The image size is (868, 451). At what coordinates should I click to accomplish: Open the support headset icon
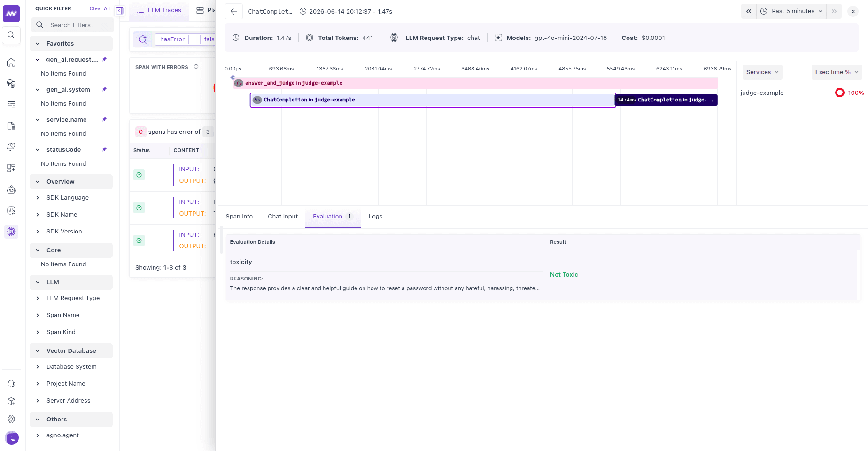[x=11, y=383]
